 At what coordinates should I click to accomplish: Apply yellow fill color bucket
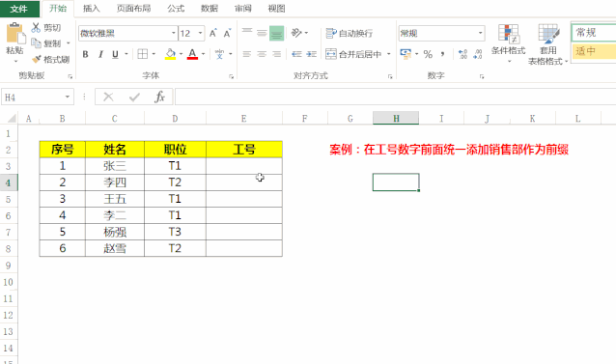(170, 54)
